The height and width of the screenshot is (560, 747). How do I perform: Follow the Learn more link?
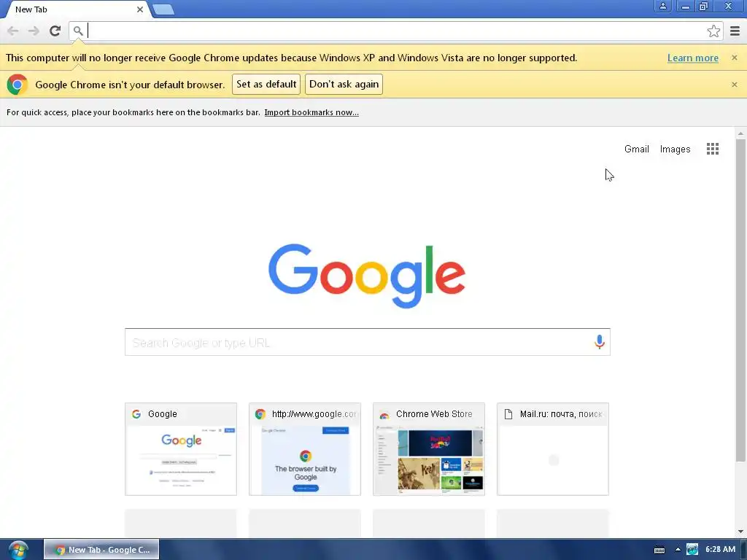(x=693, y=58)
